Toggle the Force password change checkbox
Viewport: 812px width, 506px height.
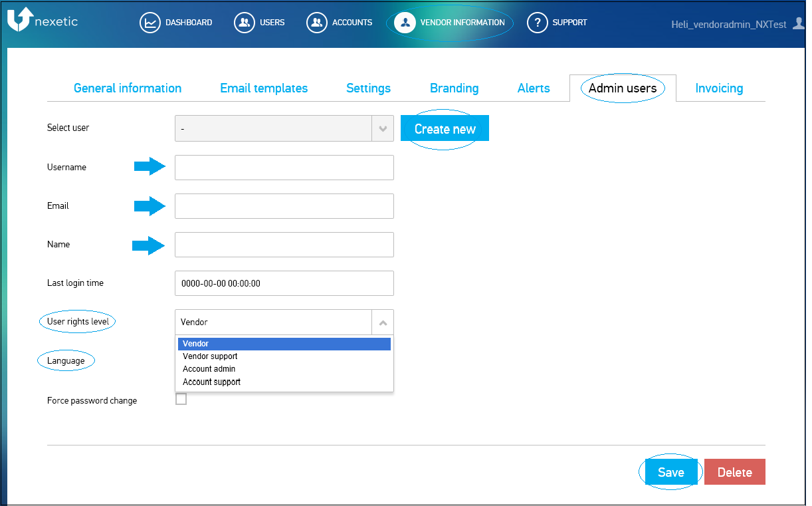181,399
